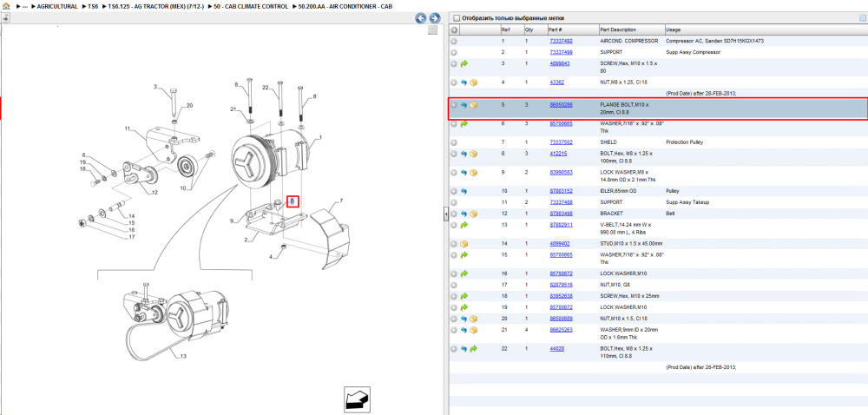Click 'Protection Pulley' usage text

pyautogui.click(x=684, y=142)
